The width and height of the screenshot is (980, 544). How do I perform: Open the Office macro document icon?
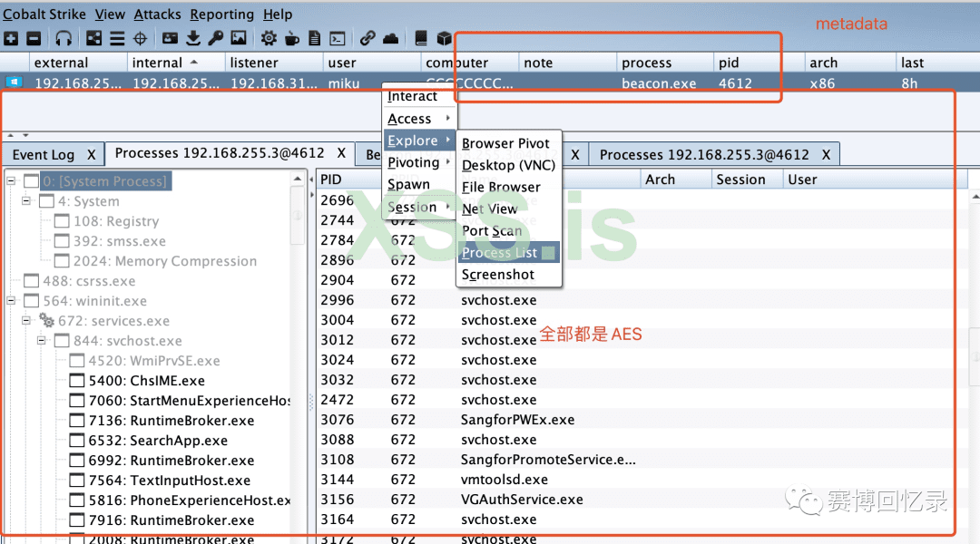[314, 39]
